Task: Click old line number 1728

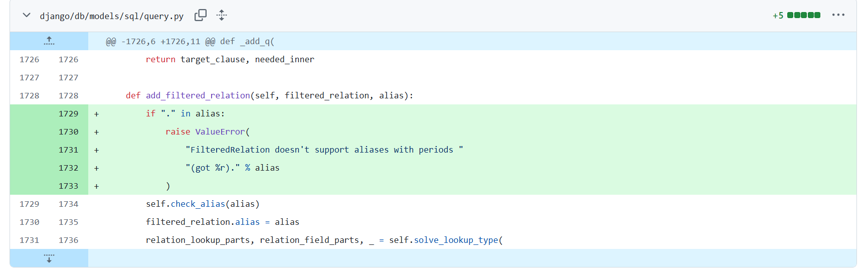Action: click(29, 96)
